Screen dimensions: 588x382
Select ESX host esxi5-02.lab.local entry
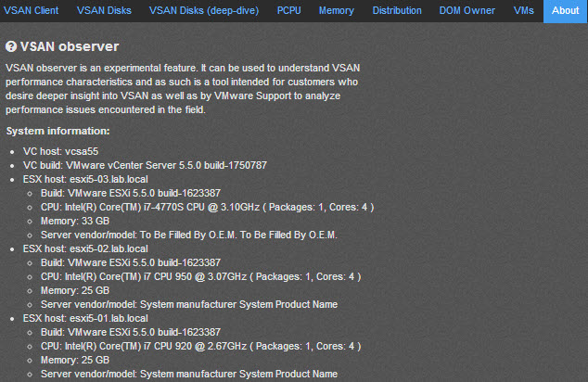click(85, 248)
